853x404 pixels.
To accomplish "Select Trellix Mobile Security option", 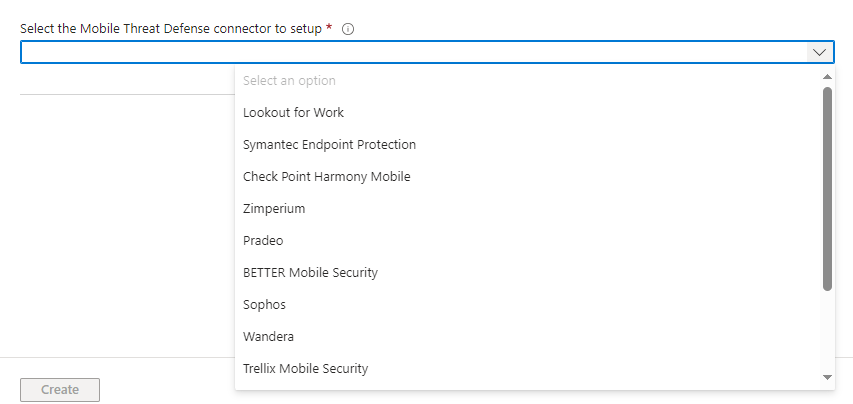I will point(305,368).
